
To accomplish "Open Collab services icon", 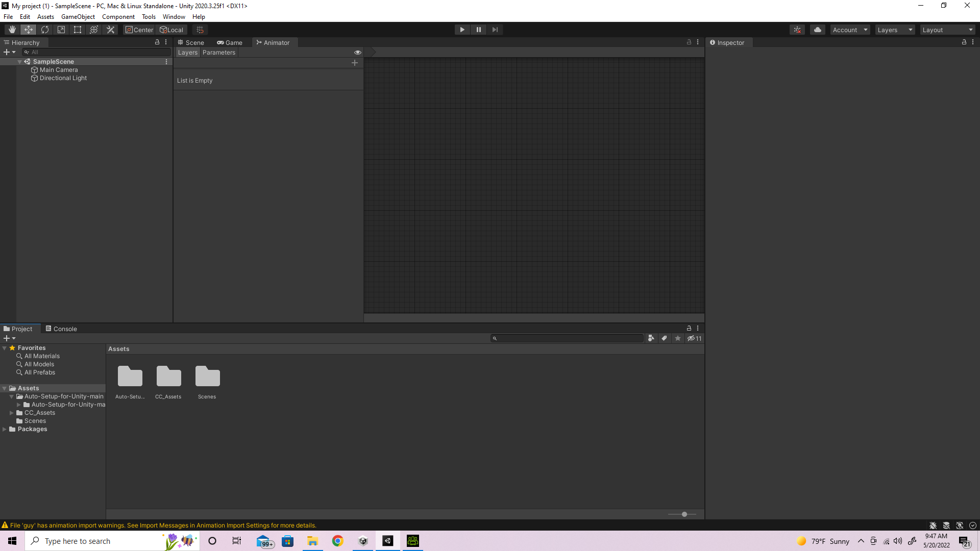I will [x=797, y=30].
